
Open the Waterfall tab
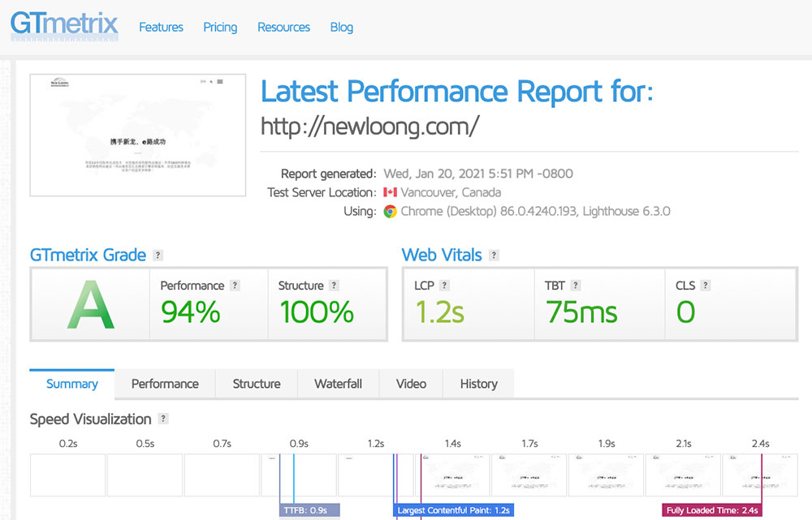338,384
